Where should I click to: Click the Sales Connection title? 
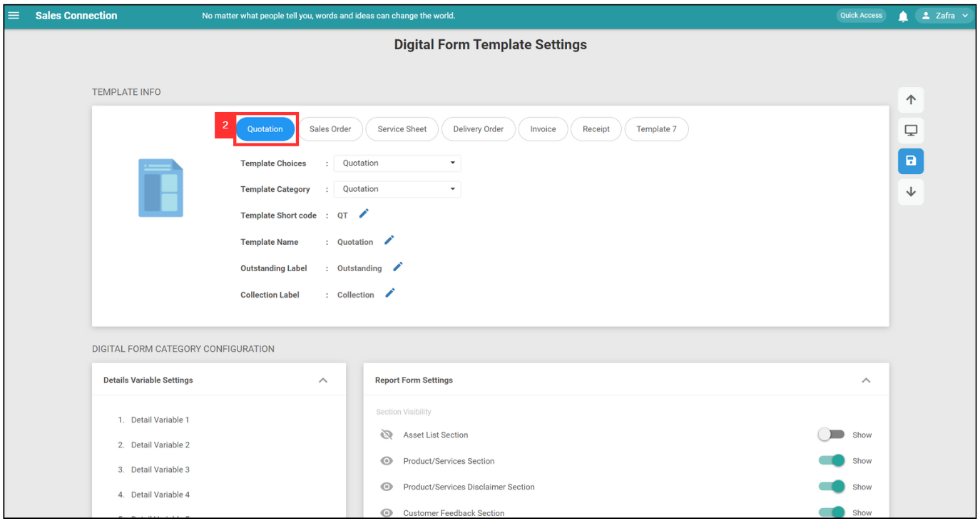pyautogui.click(x=76, y=16)
